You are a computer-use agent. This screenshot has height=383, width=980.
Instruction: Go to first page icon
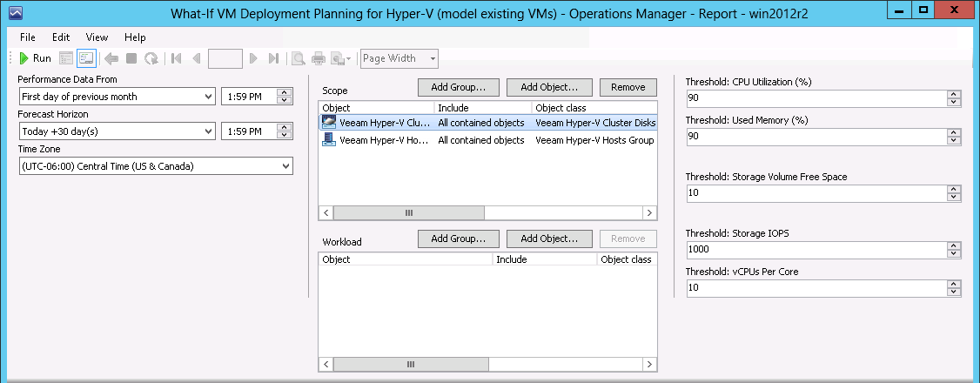pyautogui.click(x=177, y=58)
